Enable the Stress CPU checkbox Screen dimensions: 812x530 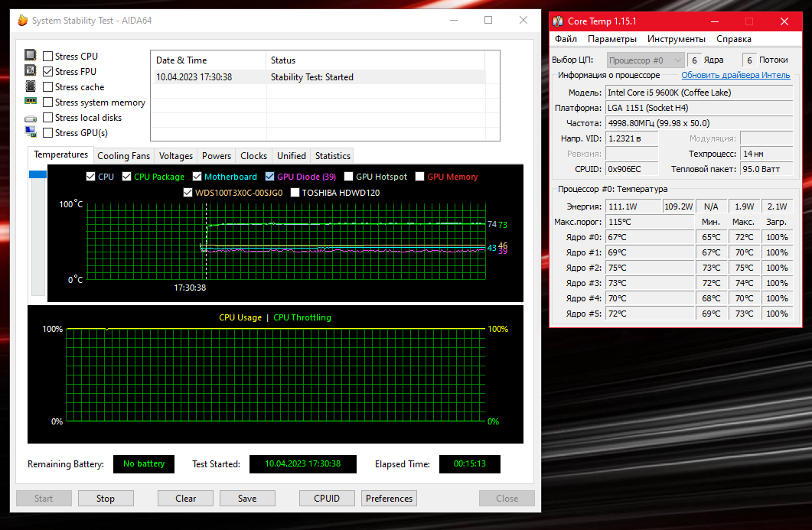47,56
